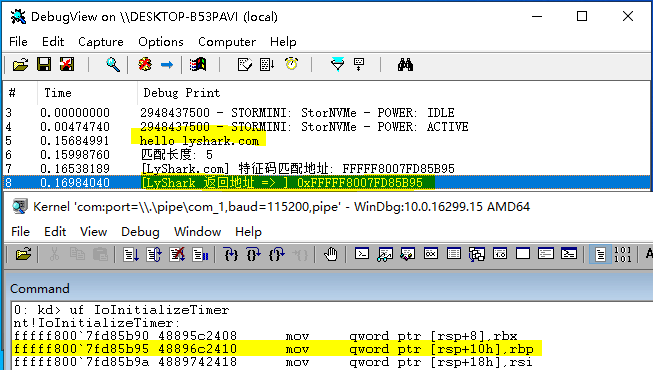Open the DebugView File menu
Viewport: 653px width, 370px height.
point(18,42)
